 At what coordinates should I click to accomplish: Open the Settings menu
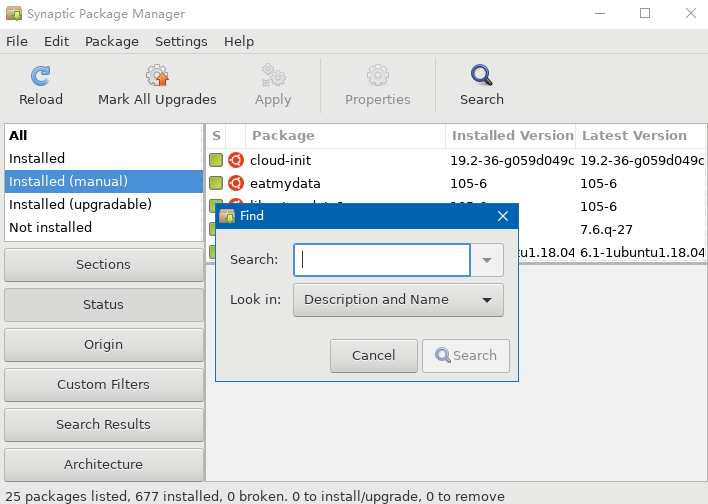(x=181, y=42)
